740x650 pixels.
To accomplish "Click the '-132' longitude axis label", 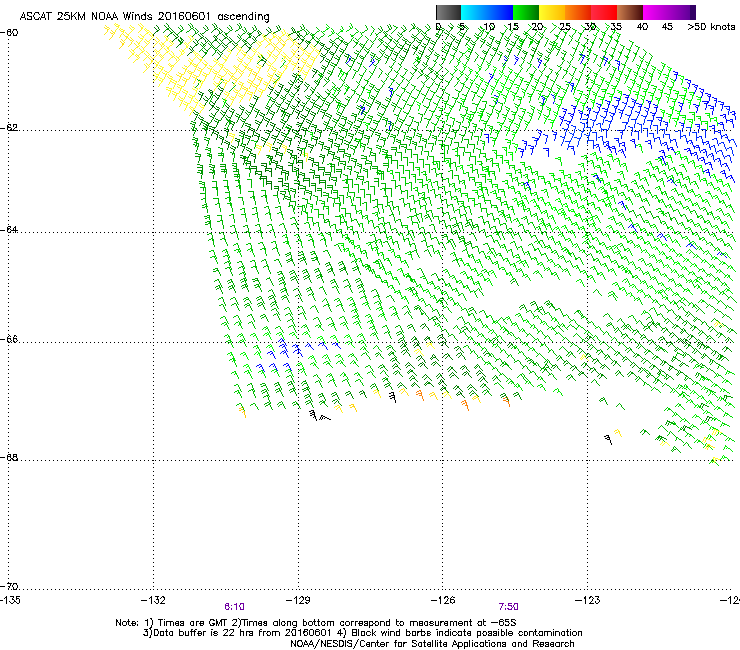I will (153, 600).
